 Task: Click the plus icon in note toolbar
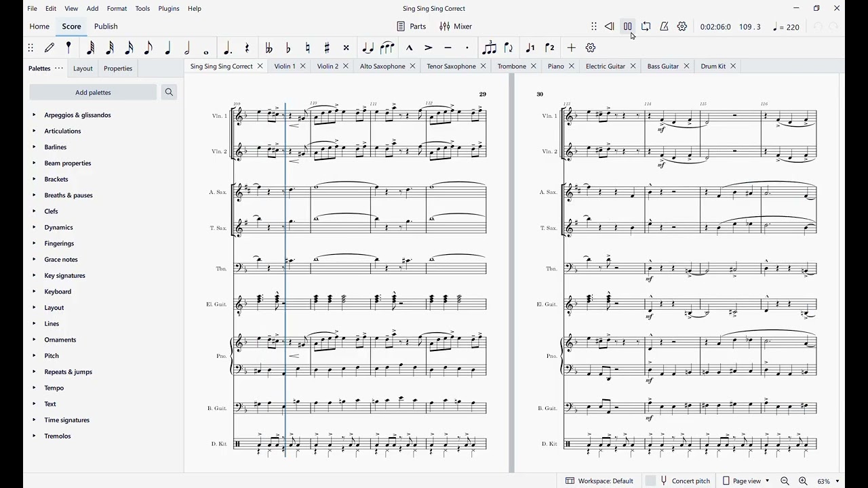[x=572, y=48]
